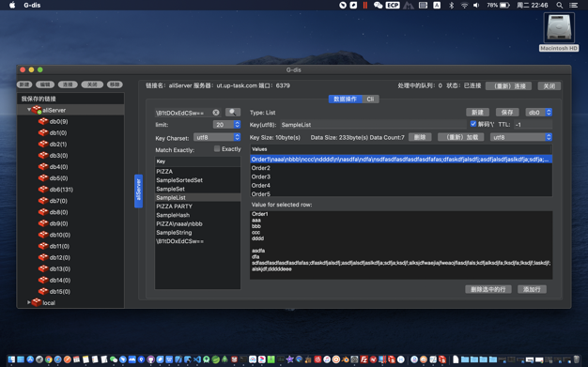Click the Values column header

point(401,149)
